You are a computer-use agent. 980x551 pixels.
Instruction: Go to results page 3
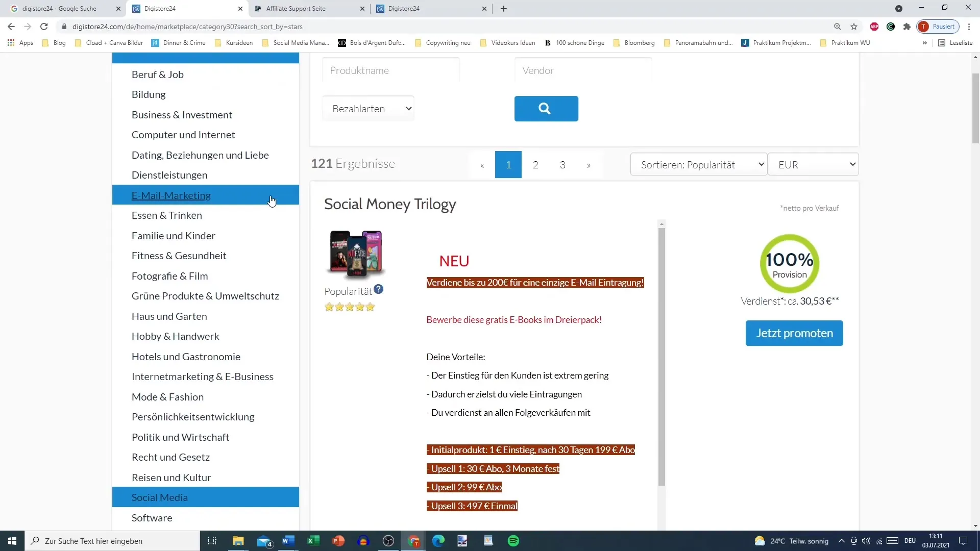562,164
